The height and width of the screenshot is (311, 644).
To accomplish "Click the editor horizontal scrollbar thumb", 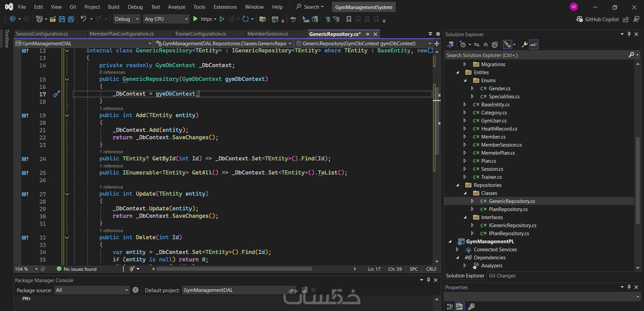I will (x=234, y=269).
